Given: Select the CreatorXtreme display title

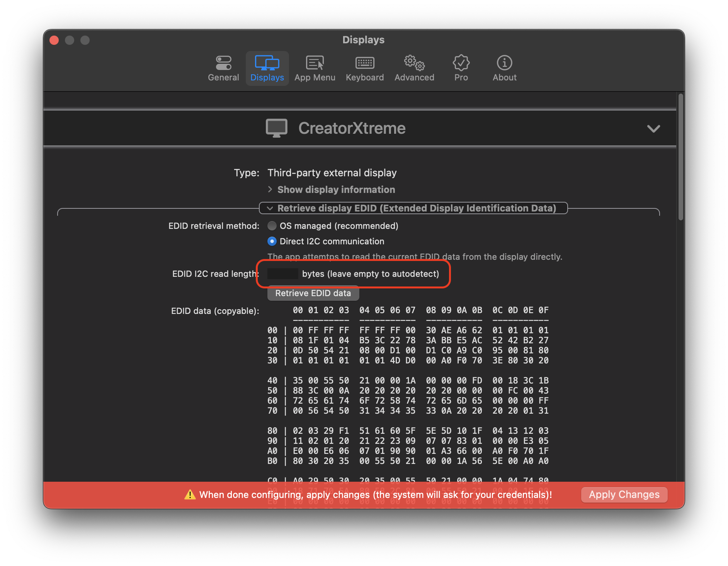Looking at the screenshot, I should [x=352, y=128].
